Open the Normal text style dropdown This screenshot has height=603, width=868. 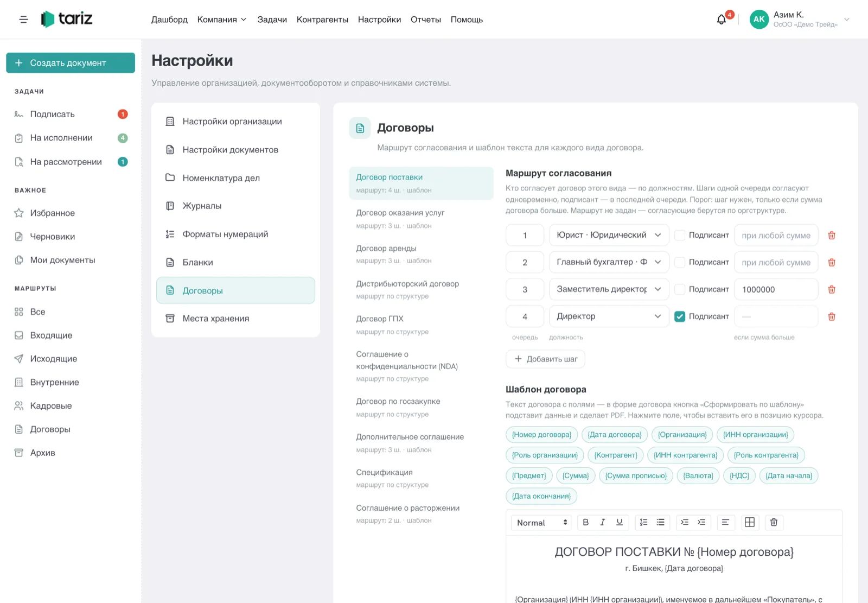[x=541, y=523]
